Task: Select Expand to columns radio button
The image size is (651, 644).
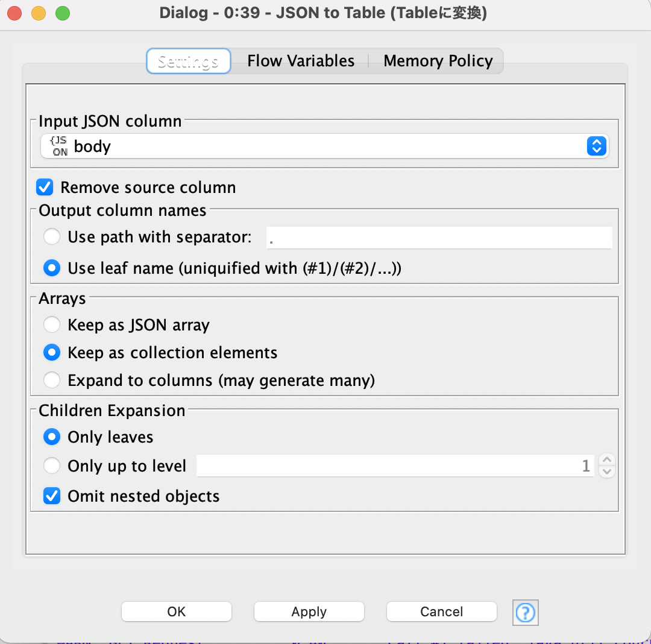Action: click(x=52, y=379)
